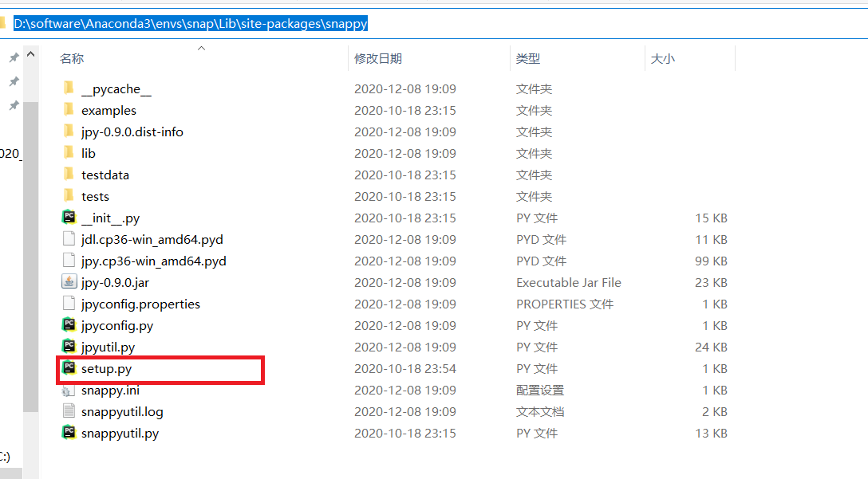Open the examples folder icon

pos(69,110)
